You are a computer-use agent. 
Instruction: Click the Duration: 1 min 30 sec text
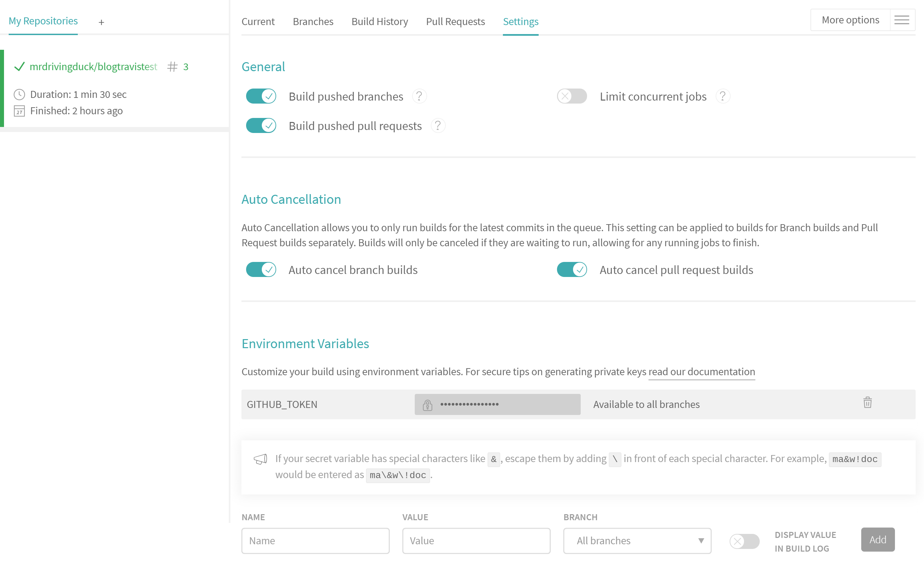pos(78,95)
